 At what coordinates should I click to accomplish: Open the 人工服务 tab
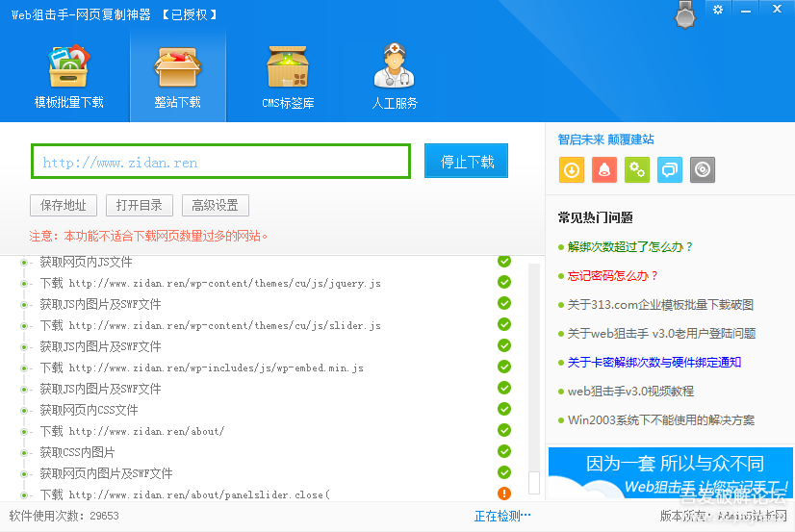pos(395,77)
